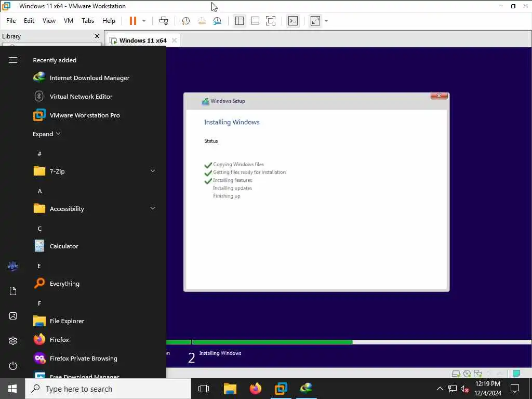Open the Help menu

(x=109, y=21)
